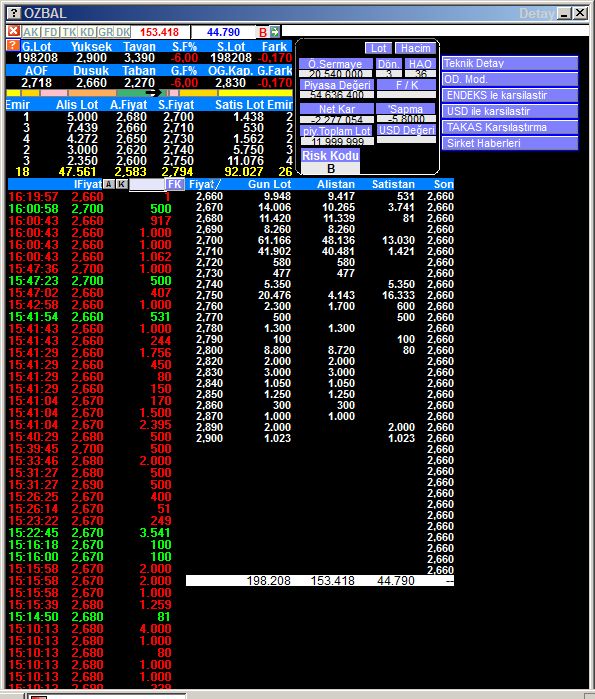Viewport: 595px width, 699px height.
Task: Select the GR toolbar button
Action: (x=106, y=32)
